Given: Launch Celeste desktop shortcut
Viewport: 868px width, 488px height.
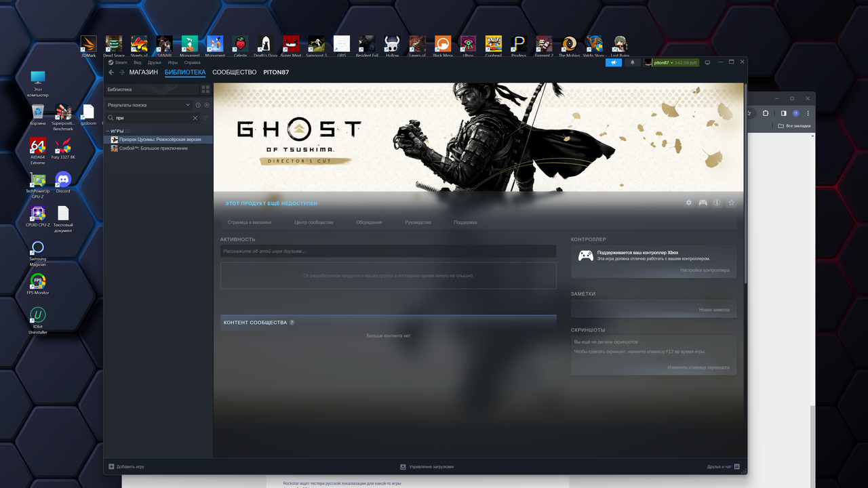Looking at the screenshot, I should 240,46.
